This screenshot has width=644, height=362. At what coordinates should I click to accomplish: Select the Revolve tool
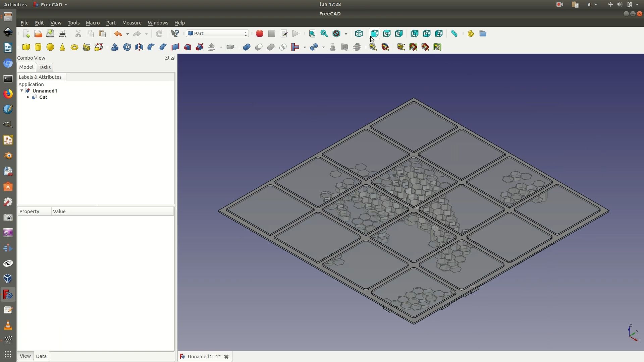click(127, 47)
